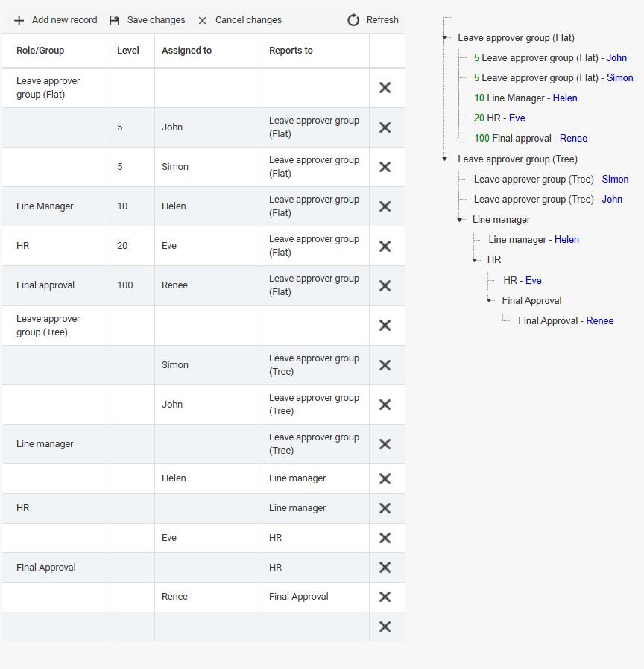Click the Add new record plus icon

19,20
